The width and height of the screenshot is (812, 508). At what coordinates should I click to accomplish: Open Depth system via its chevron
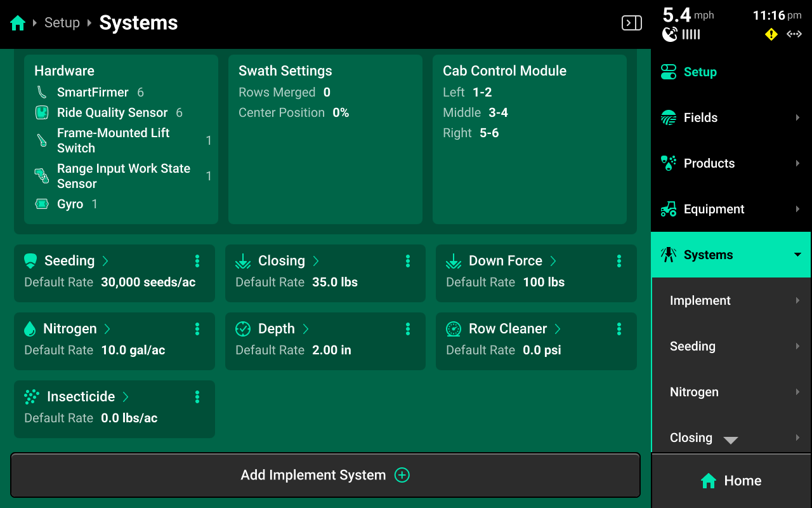[x=305, y=329]
